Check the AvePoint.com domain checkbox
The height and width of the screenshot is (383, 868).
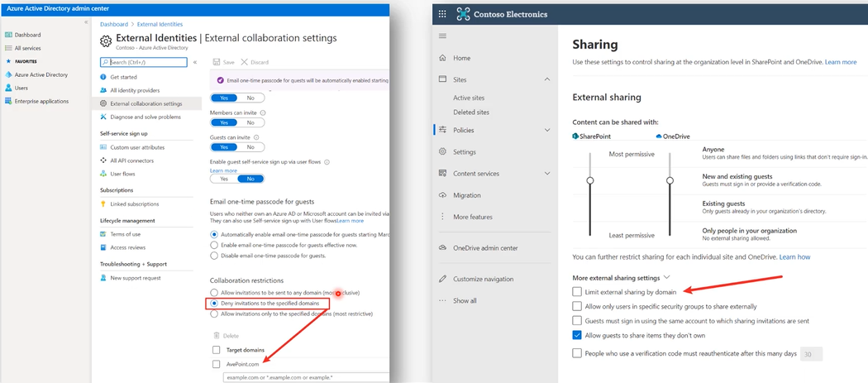click(x=217, y=364)
